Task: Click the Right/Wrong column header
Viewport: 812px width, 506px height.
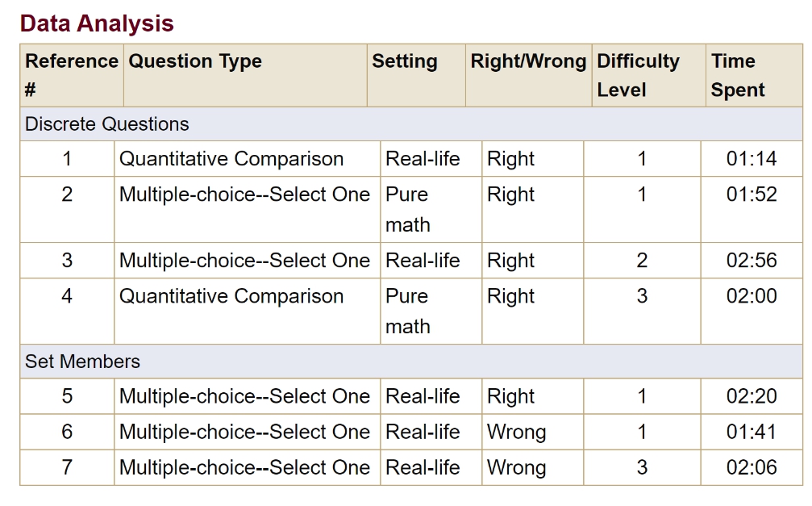Action: (x=528, y=61)
